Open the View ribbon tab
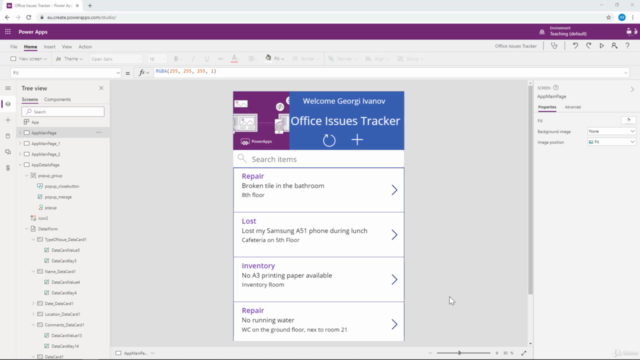This screenshot has width=640, height=360. [x=67, y=47]
